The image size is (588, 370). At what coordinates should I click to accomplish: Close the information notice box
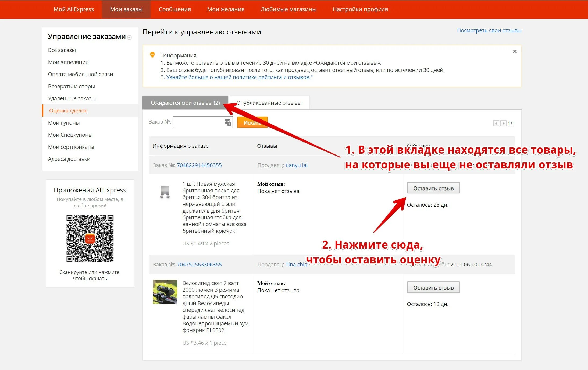tap(515, 51)
